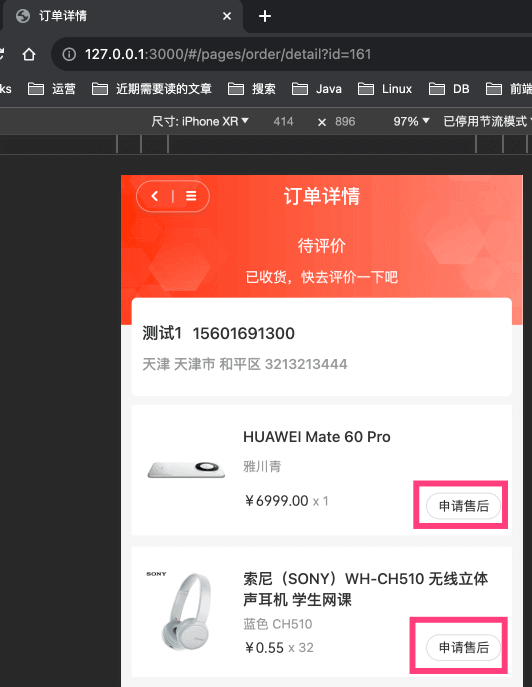Viewport: 532px width, 687px height.
Task: Open the 运营 bookmarks folder
Action: [x=52, y=89]
